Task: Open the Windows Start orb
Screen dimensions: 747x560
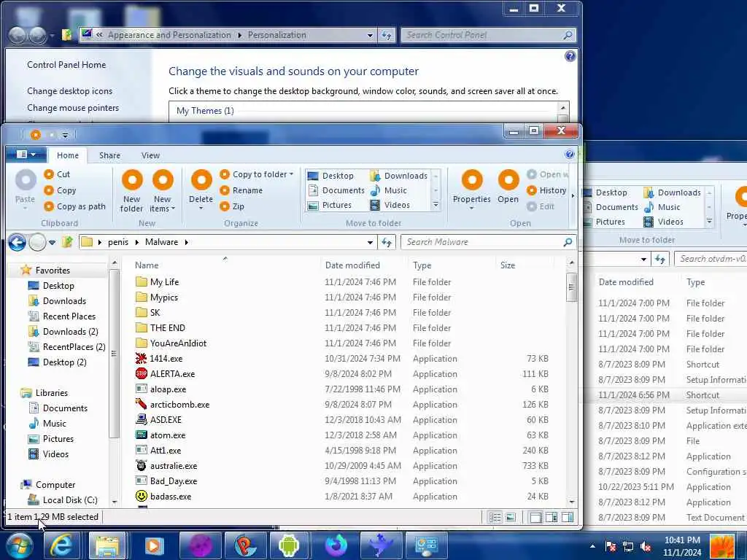Action: [18, 545]
